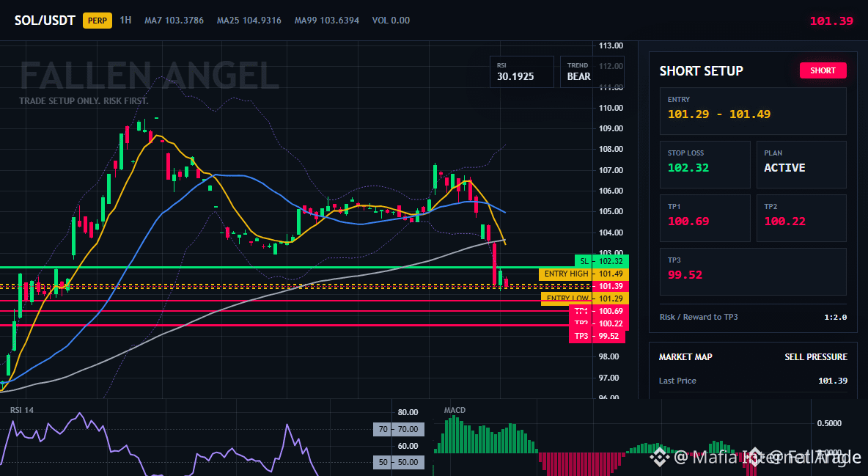Select the 1H timeframe label
Image resolution: width=868 pixels, height=476 pixels.
pyautogui.click(x=125, y=20)
